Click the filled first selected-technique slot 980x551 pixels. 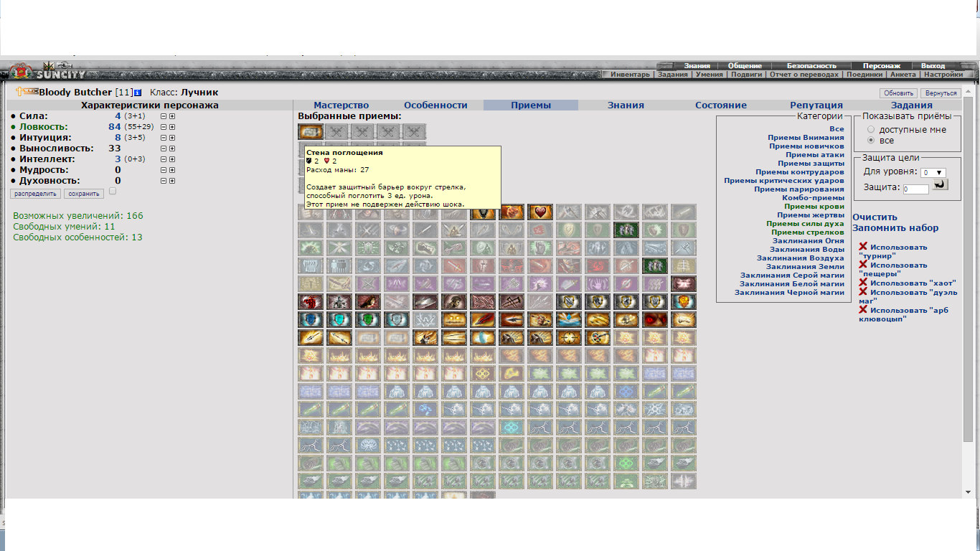311,131
